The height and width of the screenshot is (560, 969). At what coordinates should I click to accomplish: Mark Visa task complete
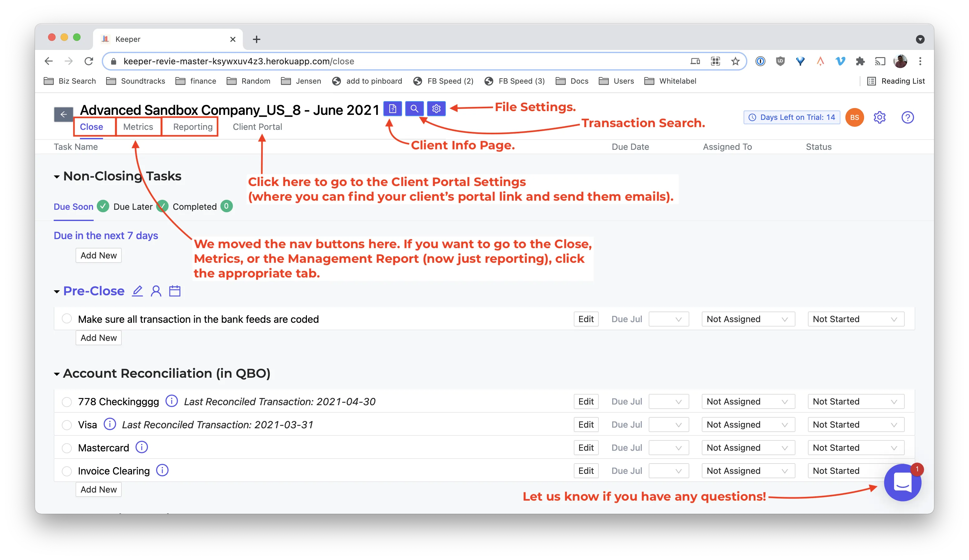pyautogui.click(x=67, y=425)
